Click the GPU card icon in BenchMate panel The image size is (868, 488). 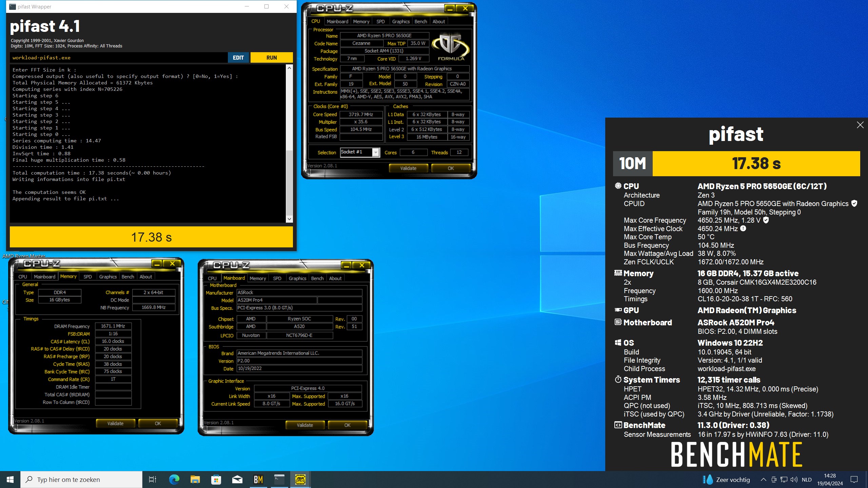coord(618,310)
